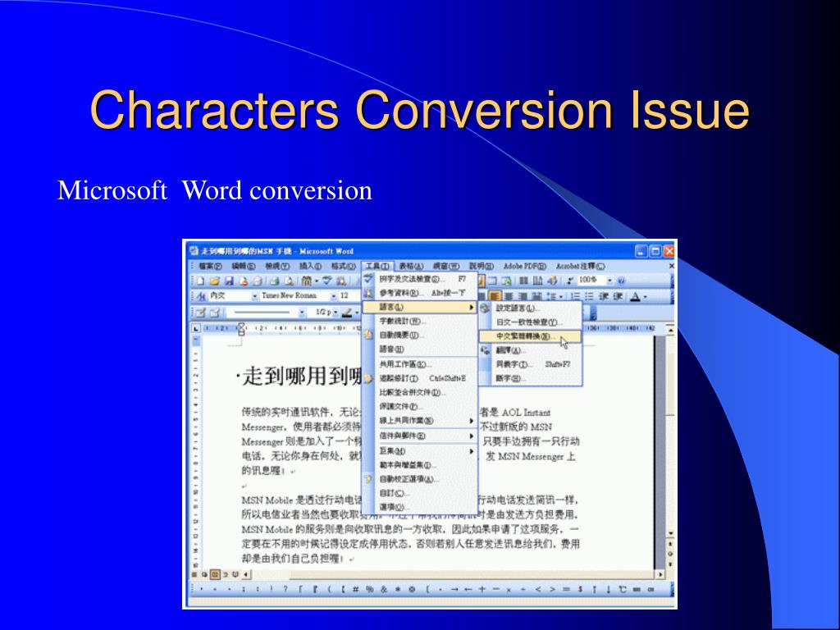The width and height of the screenshot is (840, 630).
Task: Open the line style dropdown arrow
Action: pos(302,313)
